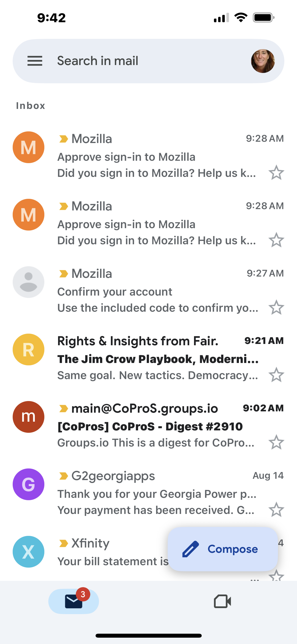Open the Georgia Power payment email
The height and width of the screenshot is (644, 297).
point(157,494)
